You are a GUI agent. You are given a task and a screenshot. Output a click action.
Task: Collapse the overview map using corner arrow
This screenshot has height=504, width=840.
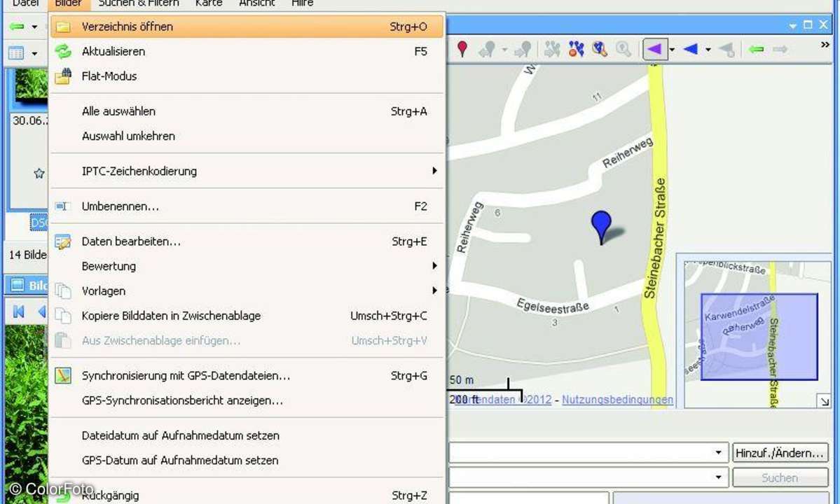825,400
